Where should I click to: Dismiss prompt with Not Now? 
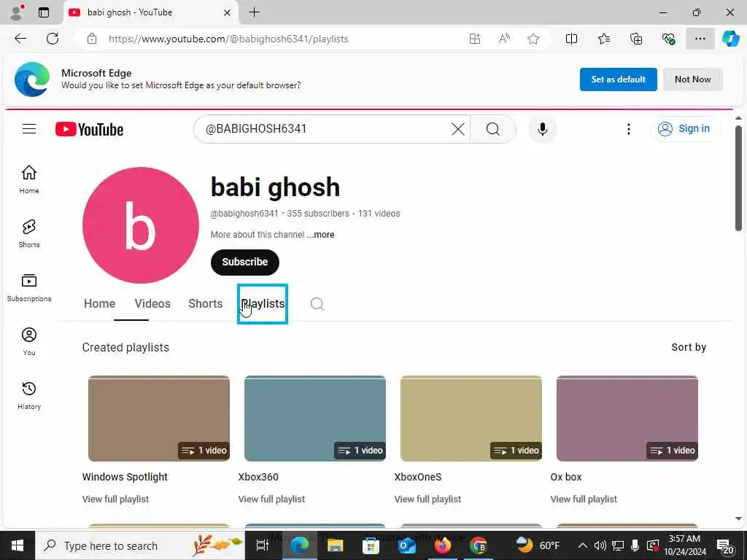(x=693, y=79)
